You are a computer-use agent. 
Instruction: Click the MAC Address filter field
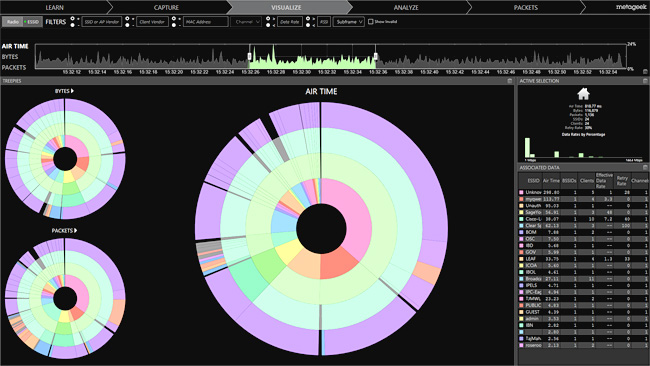click(x=206, y=22)
